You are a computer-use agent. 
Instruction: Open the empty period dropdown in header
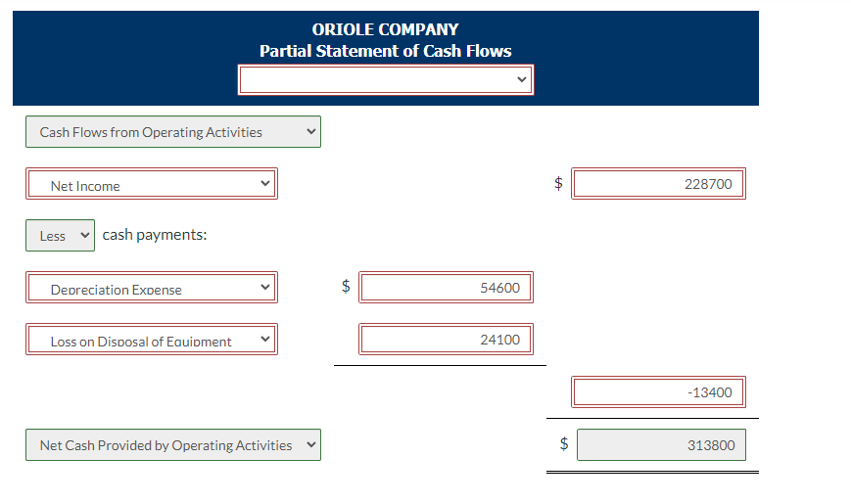(x=385, y=79)
